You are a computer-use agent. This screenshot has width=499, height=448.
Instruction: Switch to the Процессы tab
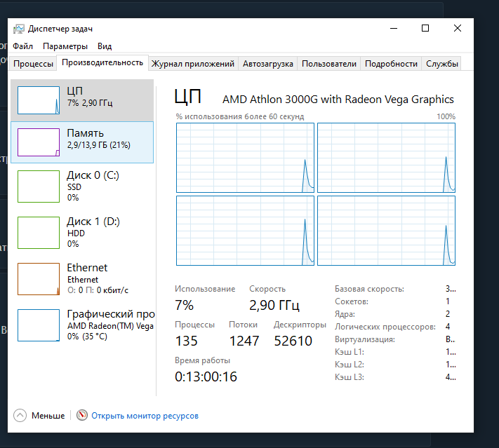34,64
